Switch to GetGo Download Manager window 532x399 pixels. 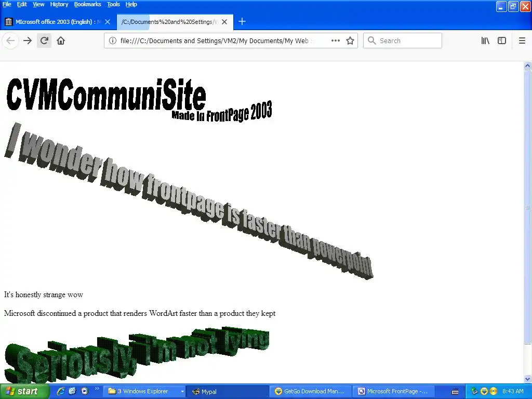point(310,391)
